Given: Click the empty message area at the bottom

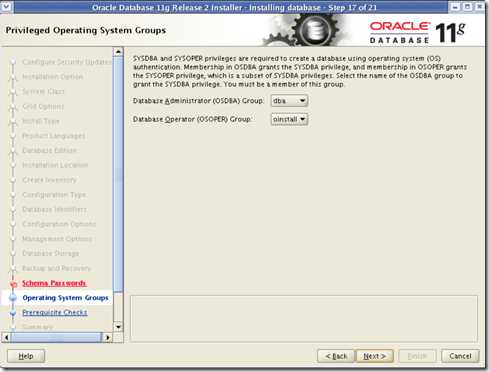Looking at the screenshot, I should (x=304, y=319).
